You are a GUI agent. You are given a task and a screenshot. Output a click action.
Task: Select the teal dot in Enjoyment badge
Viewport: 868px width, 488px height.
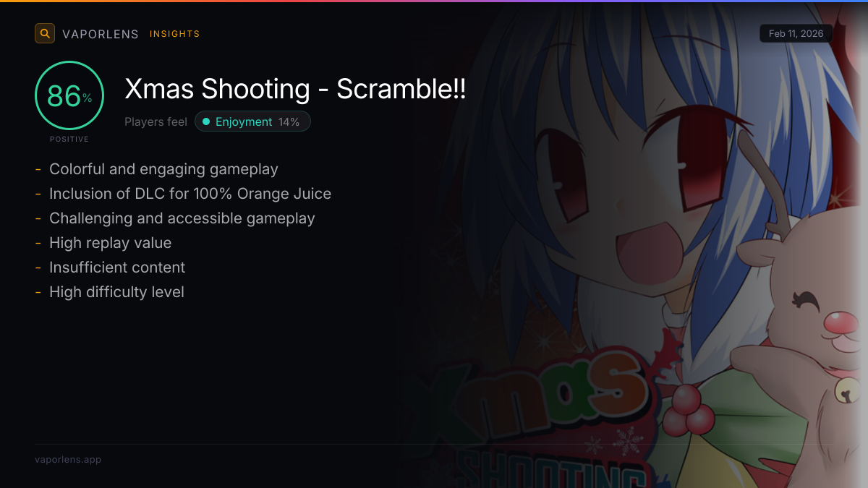click(206, 121)
